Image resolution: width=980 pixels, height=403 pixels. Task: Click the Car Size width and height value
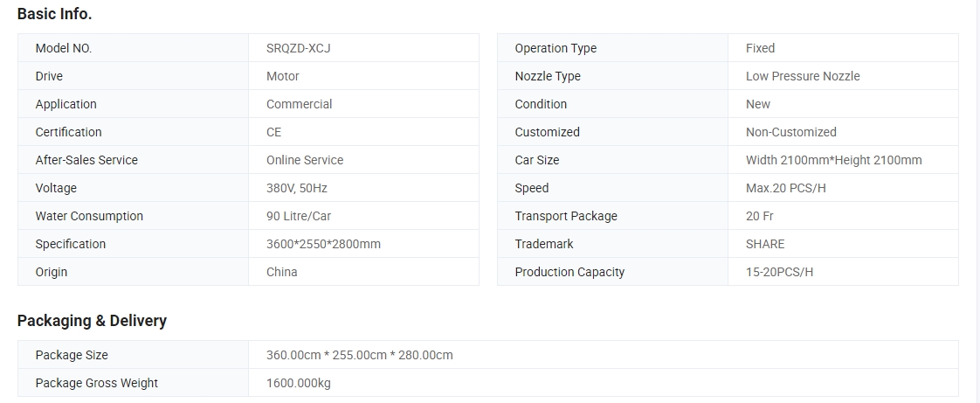(x=834, y=160)
